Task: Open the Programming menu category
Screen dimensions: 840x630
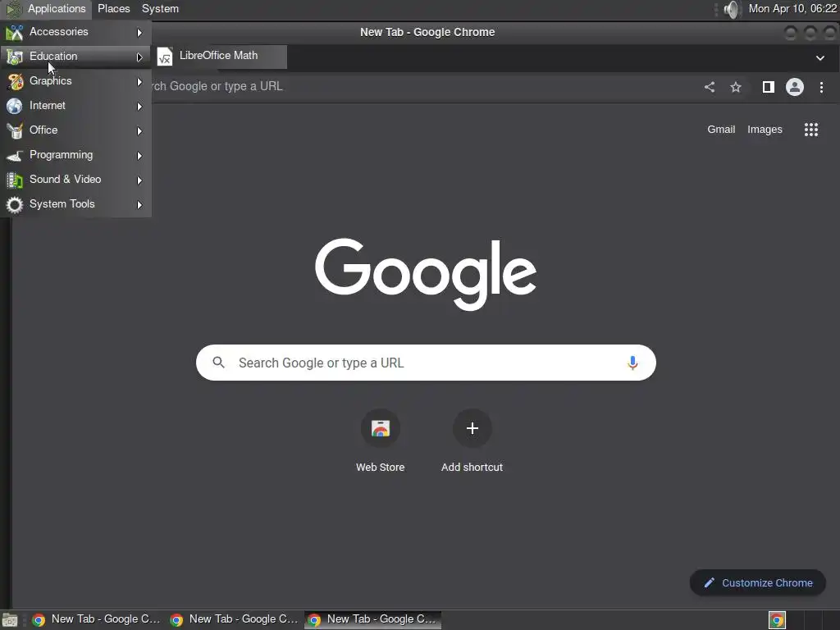Action: [x=75, y=155]
